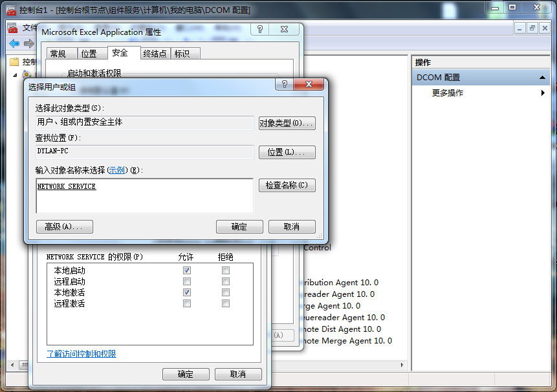Confirm with 确定 in 选择用户或组
The image size is (557, 392).
(239, 227)
